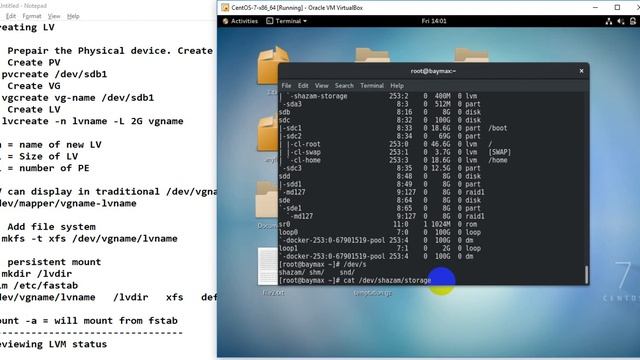This screenshot has width=640, height=360.
Task: Click '[SWAP]' mountpoint in terminal output
Action: click(x=500, y=152)
